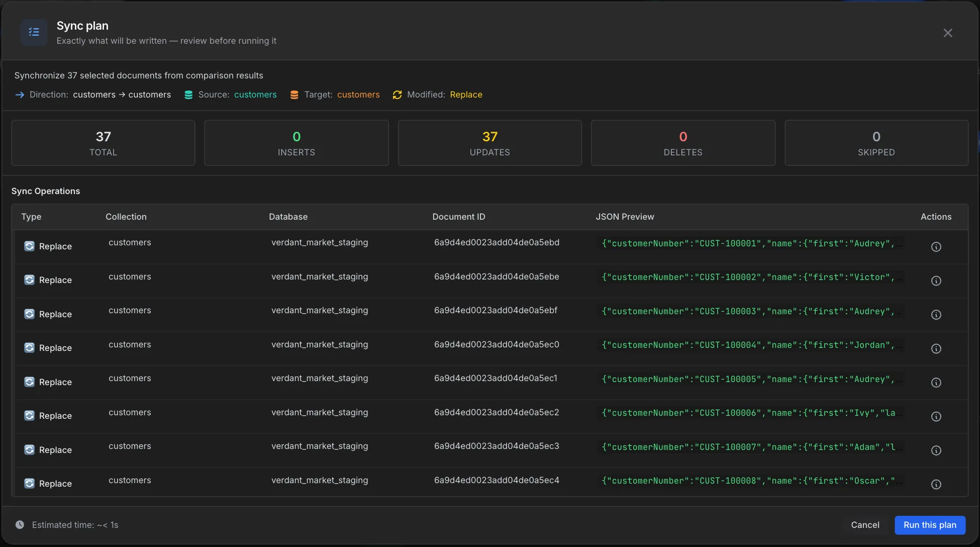The image size is (980, 547).
Task: Click the Sync Operations heading
Action: click(46, 191)
